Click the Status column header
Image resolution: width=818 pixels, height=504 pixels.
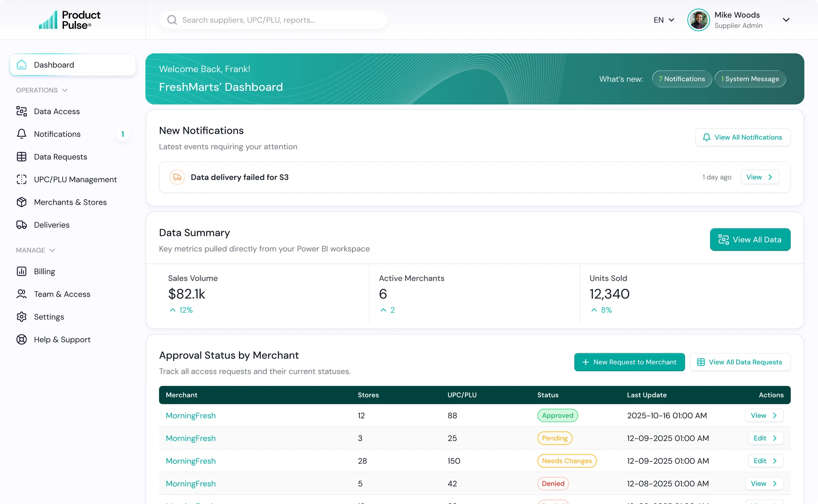[548, 395]
